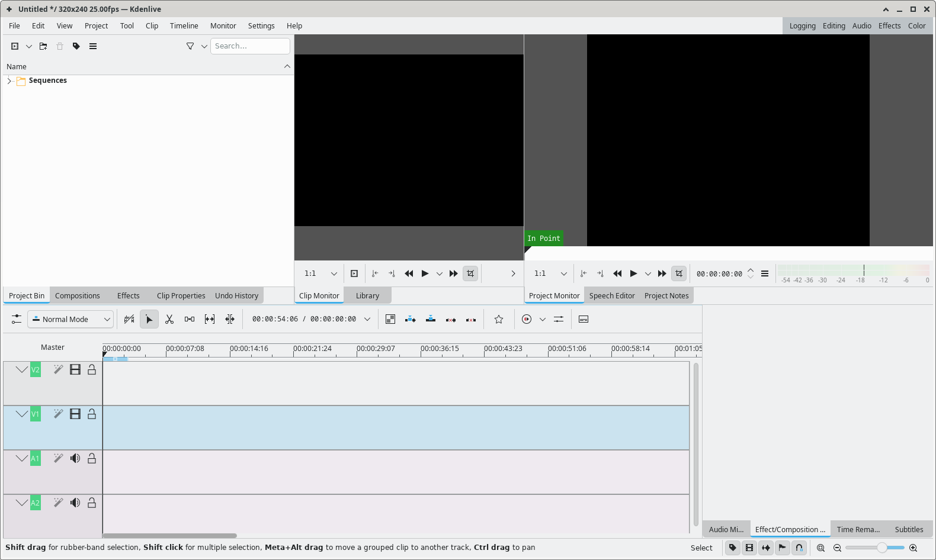The image size is (936, 560).
Task: Collapse track V2 chevron
Action: [x=22, y=369]
